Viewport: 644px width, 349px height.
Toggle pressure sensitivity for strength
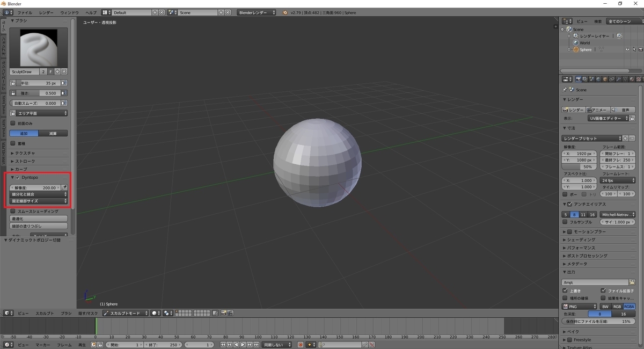pos(64,93)
